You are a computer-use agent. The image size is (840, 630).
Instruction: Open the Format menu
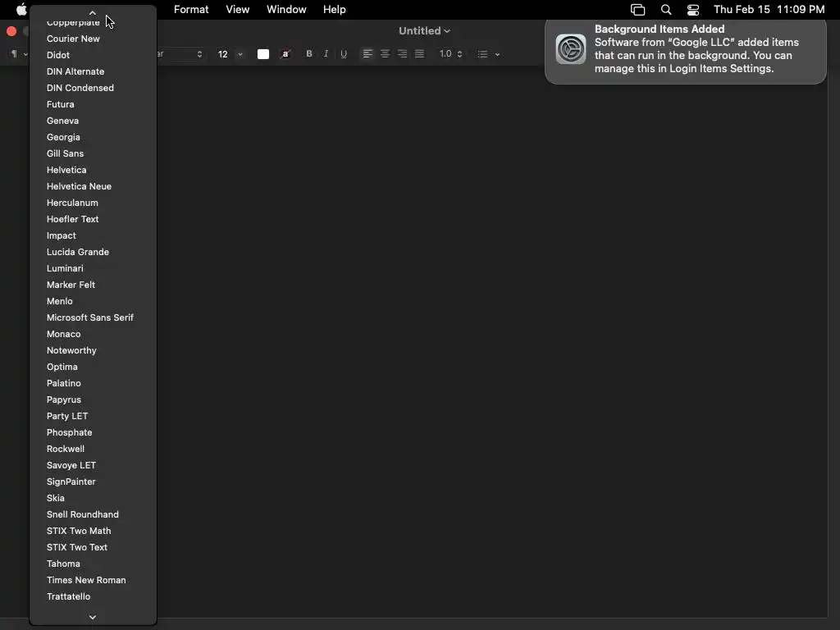[x=191, y=10]
